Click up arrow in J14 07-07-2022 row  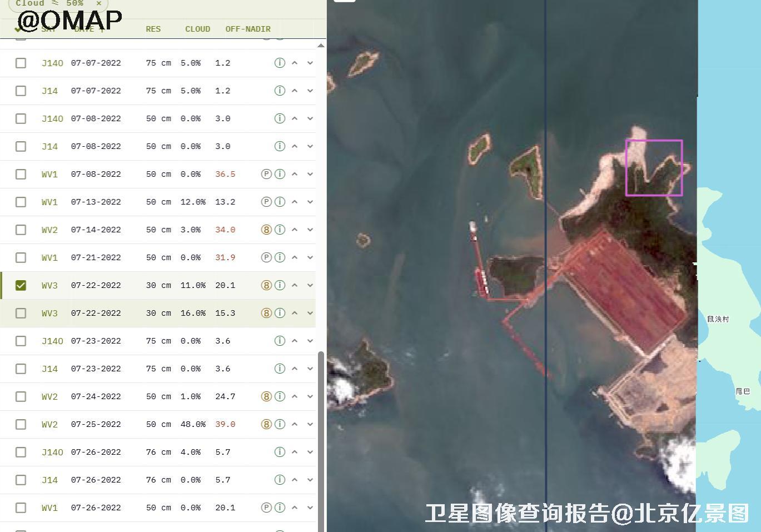coord(295,91)
